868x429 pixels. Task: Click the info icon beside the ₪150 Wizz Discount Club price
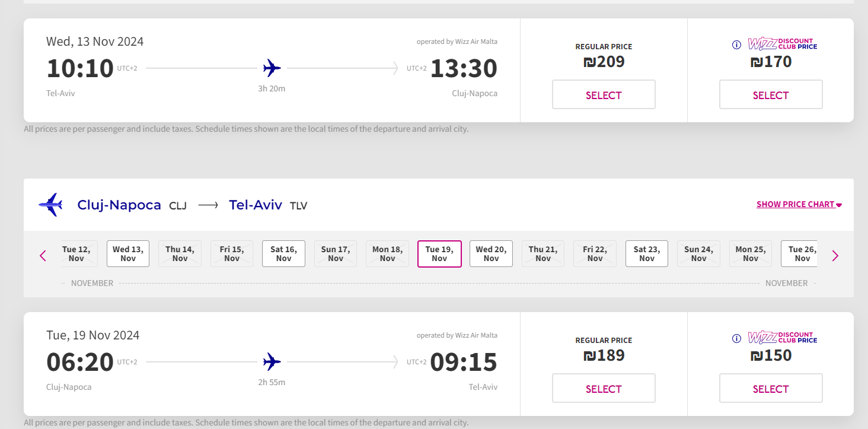coord(736,338)
